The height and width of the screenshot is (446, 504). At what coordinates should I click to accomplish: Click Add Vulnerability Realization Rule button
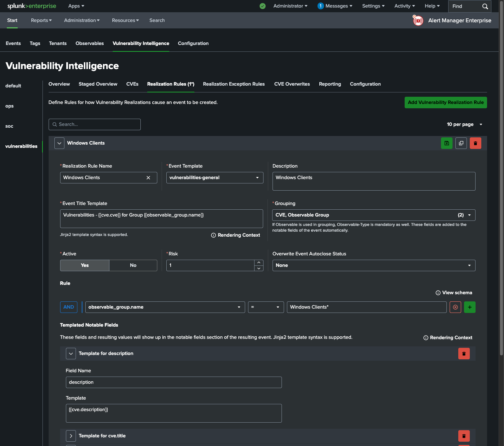[x=445, y=103]
